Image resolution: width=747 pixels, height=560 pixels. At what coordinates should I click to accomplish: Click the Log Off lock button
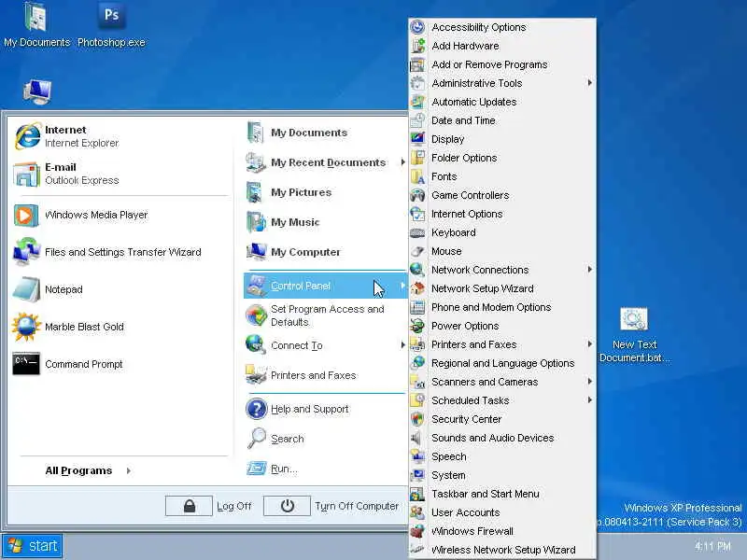pyautogui.click(x=189, y=506)
